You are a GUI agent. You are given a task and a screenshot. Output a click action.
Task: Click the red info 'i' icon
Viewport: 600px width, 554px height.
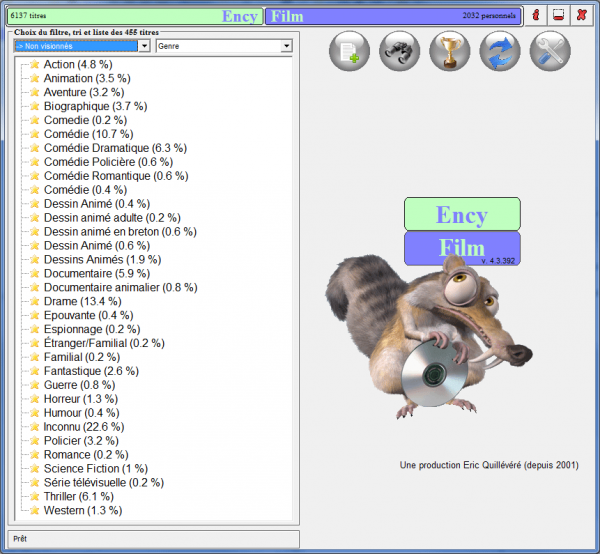click(535, 16)
